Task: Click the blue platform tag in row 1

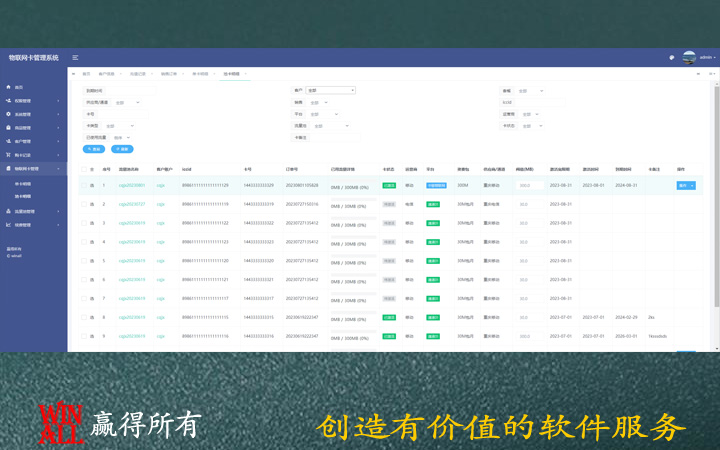Action: [x=436, y=186]
